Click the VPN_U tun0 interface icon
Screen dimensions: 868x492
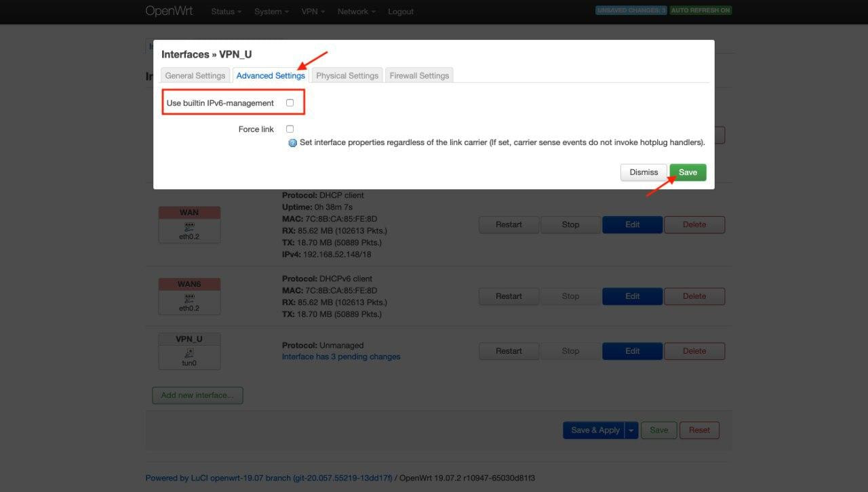pyautogui.click(x=189, y=352)
